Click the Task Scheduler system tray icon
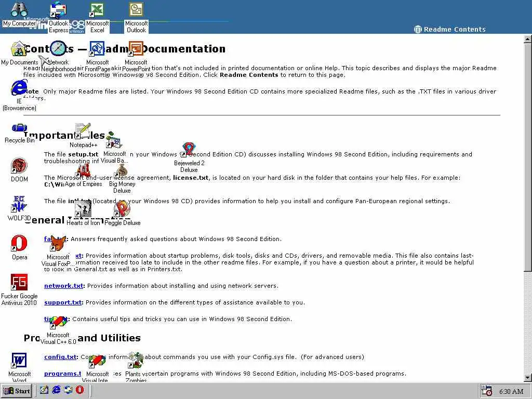This screenshot has height=399, width=532. point(487,391)
